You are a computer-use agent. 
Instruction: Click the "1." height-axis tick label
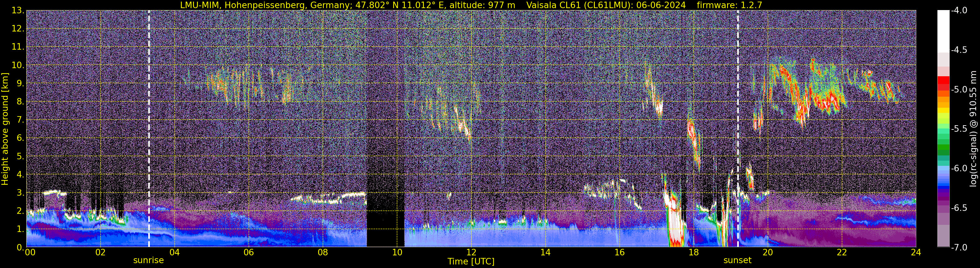(x=20, y=229)
